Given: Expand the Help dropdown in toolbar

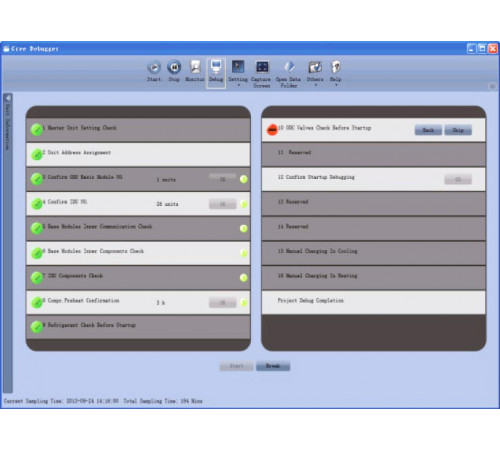Looking at the screenshot, I should tap(336, 85).
